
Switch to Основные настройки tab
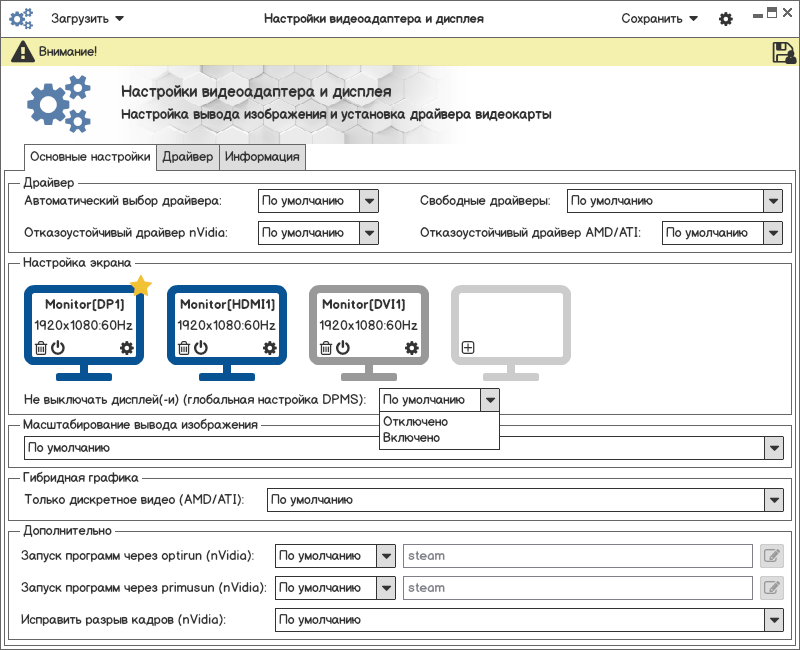pos(90,157)
